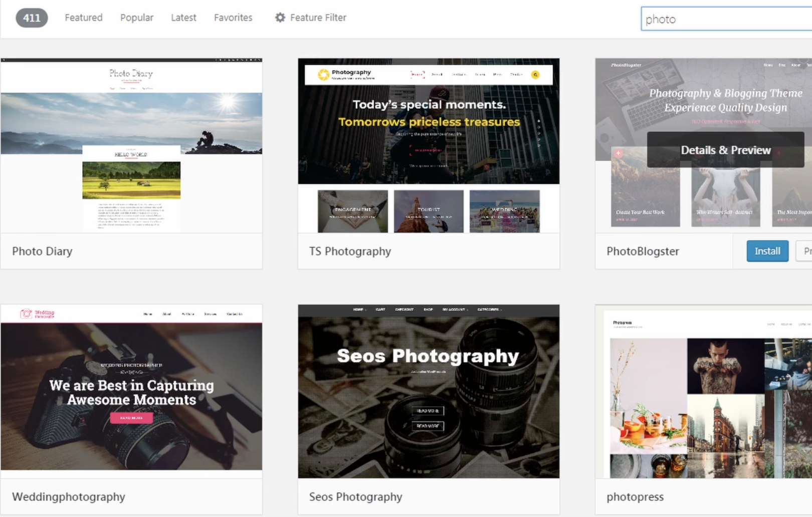Image resolution: width=812 pixels, height=517 pixels.
Task: Click the Preview button beside PhotoBlogster Install
Action: click(804, 251)
